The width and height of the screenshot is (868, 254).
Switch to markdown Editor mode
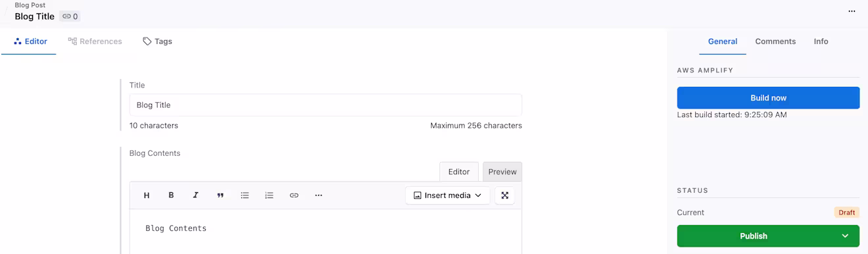[x=459, y=172]
